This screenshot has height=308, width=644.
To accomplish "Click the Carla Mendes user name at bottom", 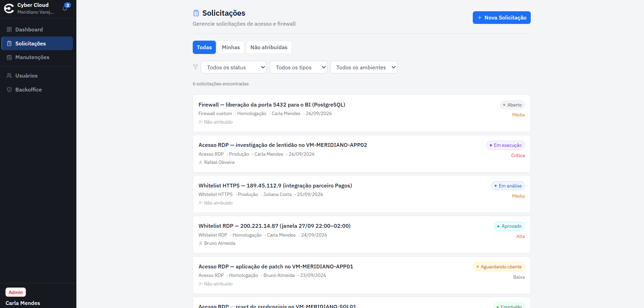I will click(23, 303).
